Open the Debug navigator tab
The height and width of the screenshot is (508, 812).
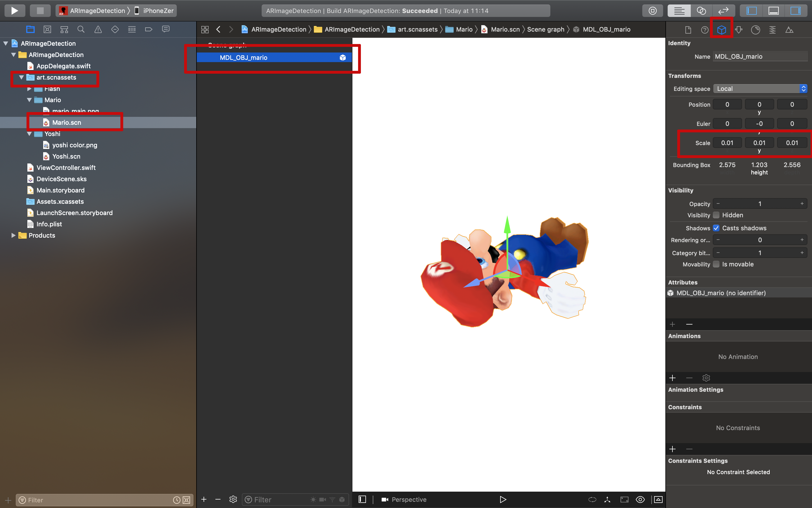click(x=132, y=30)
